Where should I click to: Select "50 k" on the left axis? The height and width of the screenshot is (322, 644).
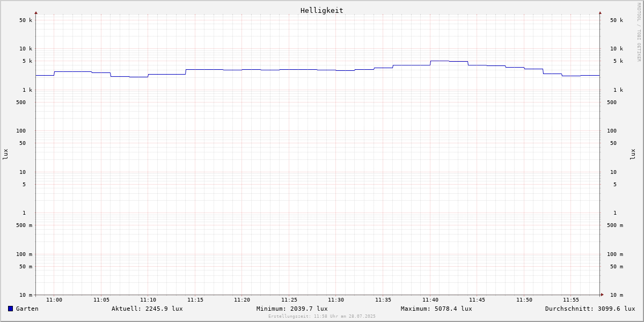click(x=26, y=20)
